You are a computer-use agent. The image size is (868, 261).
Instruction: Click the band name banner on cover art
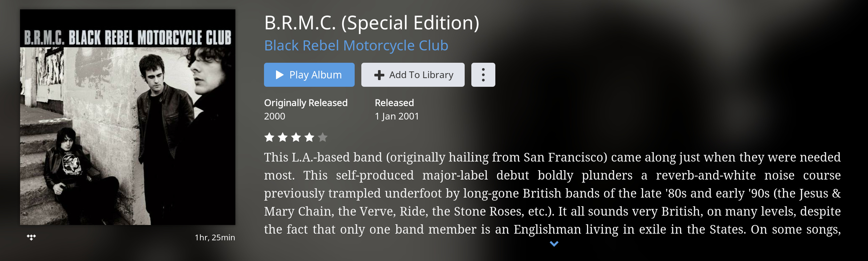[x=127, y=37]
